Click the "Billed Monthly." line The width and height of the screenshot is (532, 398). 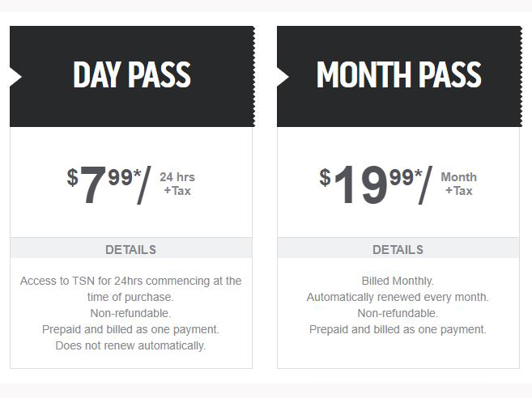pyautogui.click(x=398, y=281)
